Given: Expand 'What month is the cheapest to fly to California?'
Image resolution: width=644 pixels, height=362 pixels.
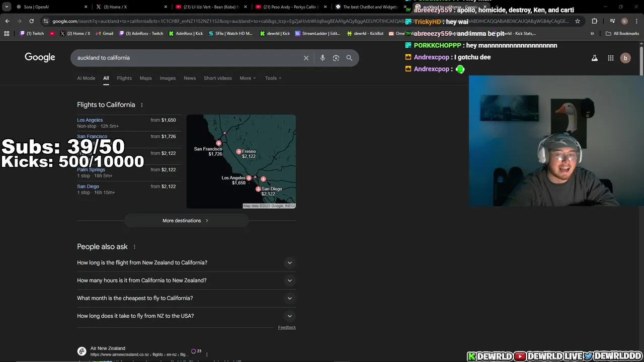Looking at the screenshot, I should 186,298.
